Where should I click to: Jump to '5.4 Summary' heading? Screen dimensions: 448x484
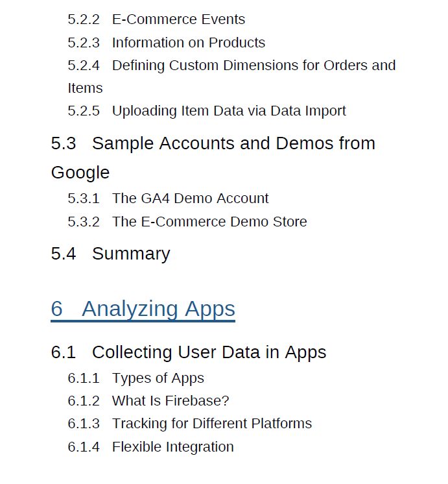[110, 254]
